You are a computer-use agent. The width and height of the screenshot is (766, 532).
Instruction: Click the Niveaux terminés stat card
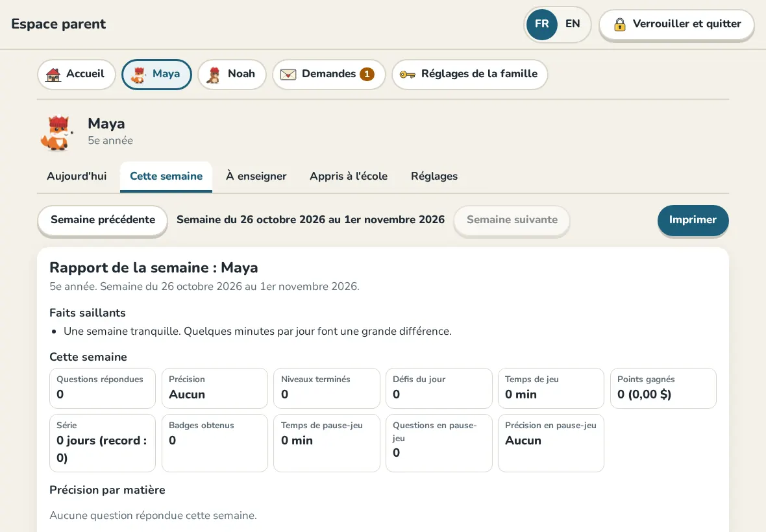pos(327,388)
